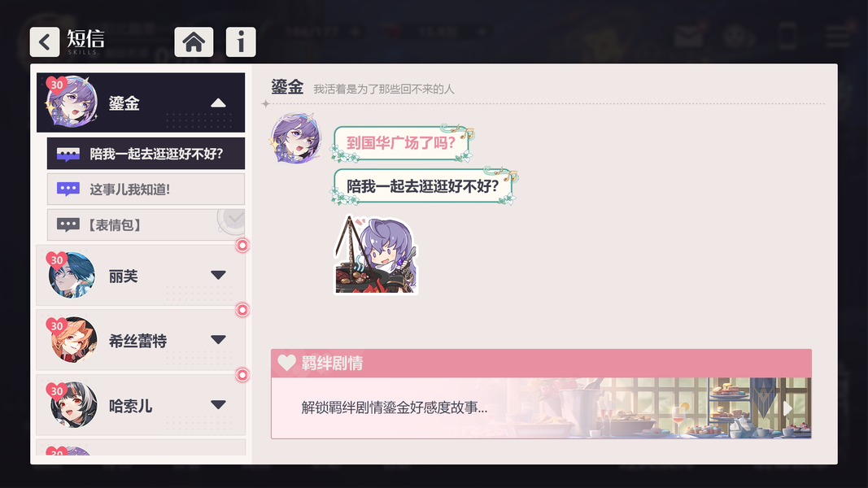The width and height of the screenshot is (868, 488).
Task: Click 鎏金's avatar in chat conversation
Action: [296, 137]
